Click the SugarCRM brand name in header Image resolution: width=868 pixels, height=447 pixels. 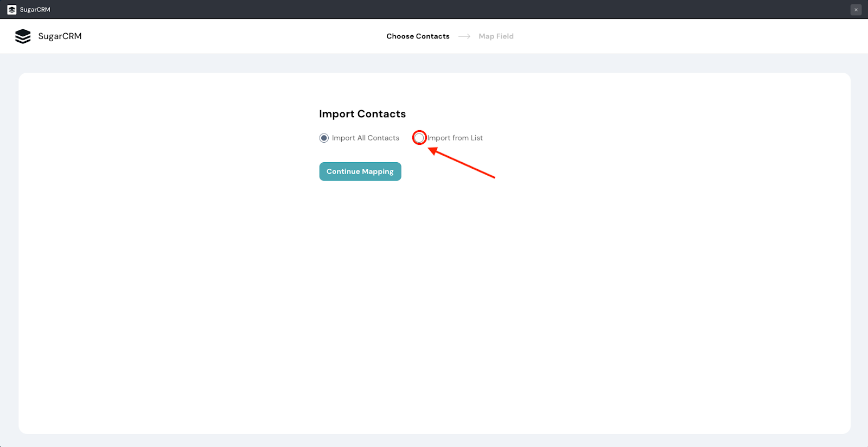[x=60, y=36]
